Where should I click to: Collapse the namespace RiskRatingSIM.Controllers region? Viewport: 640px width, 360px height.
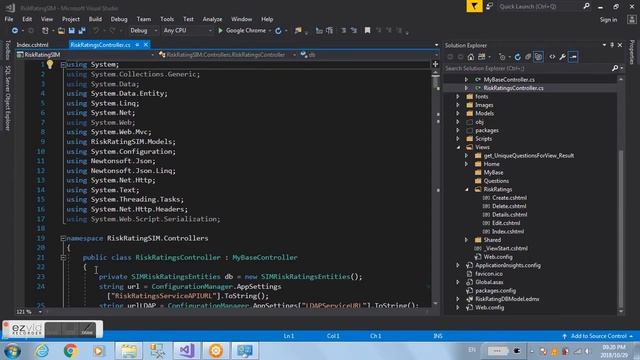(x=63, y=238)
